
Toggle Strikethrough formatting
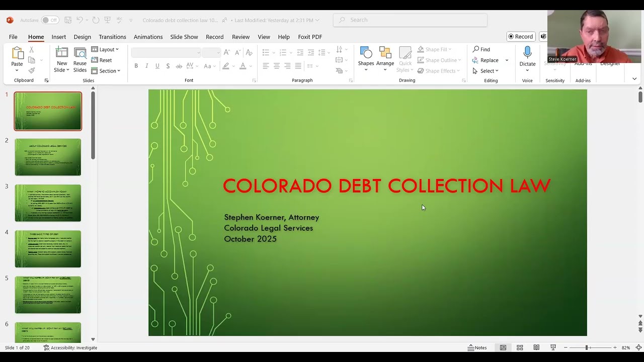[178, 66]
